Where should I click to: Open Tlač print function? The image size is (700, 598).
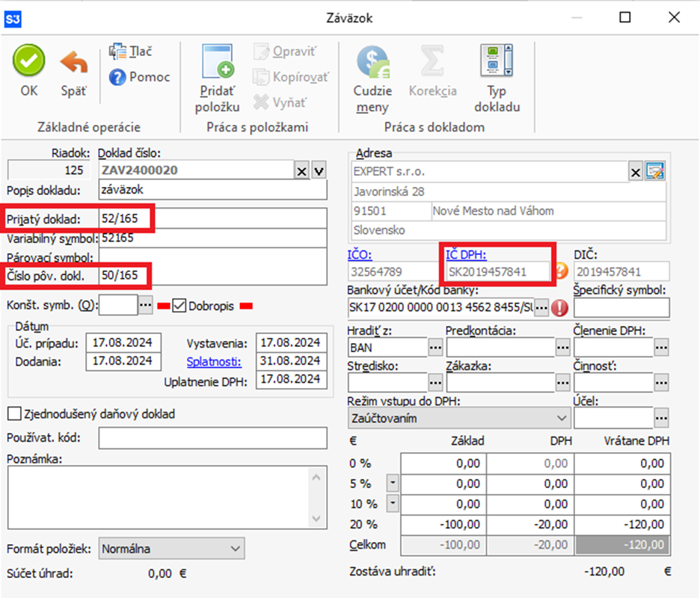click(130, 52)
